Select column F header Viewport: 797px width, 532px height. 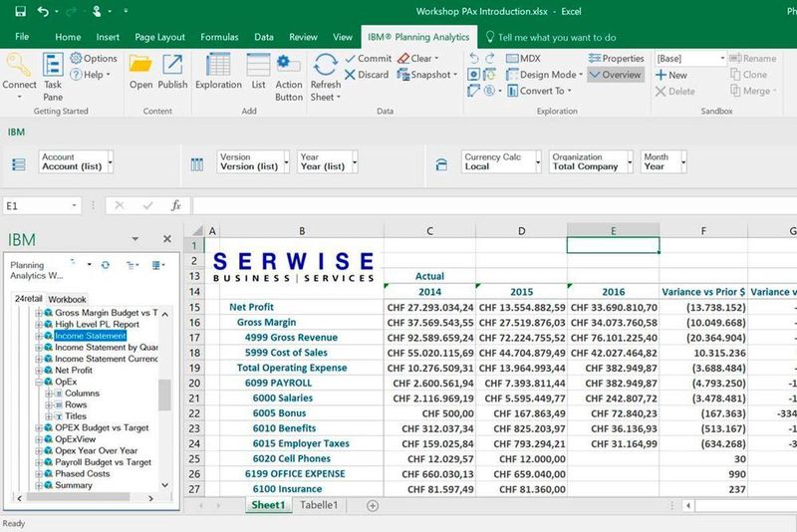click(703, 231)
